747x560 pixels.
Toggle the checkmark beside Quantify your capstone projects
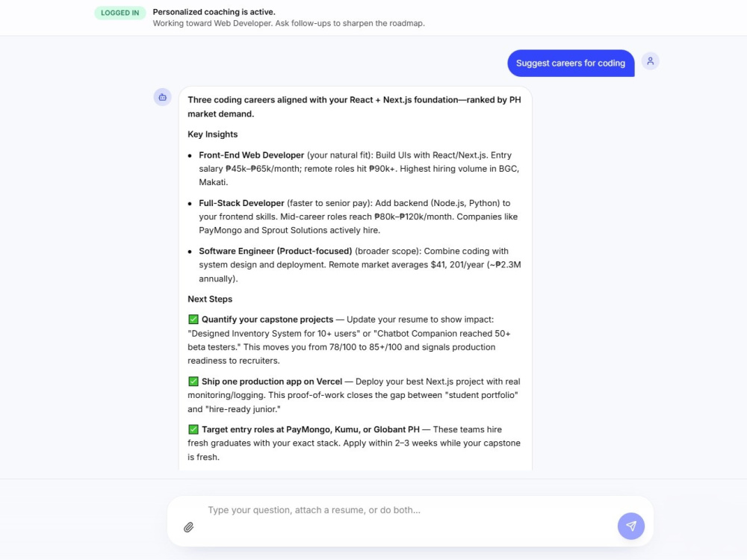click(193, 319)
